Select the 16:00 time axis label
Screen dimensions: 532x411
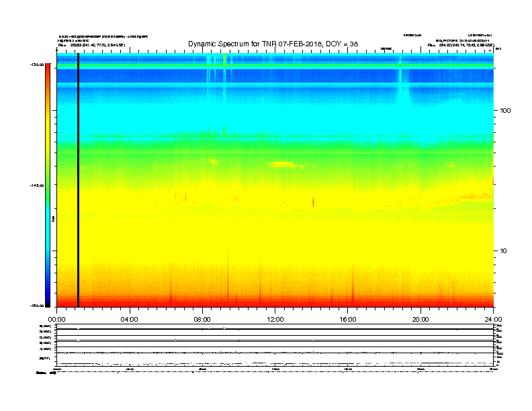(348, 320)
